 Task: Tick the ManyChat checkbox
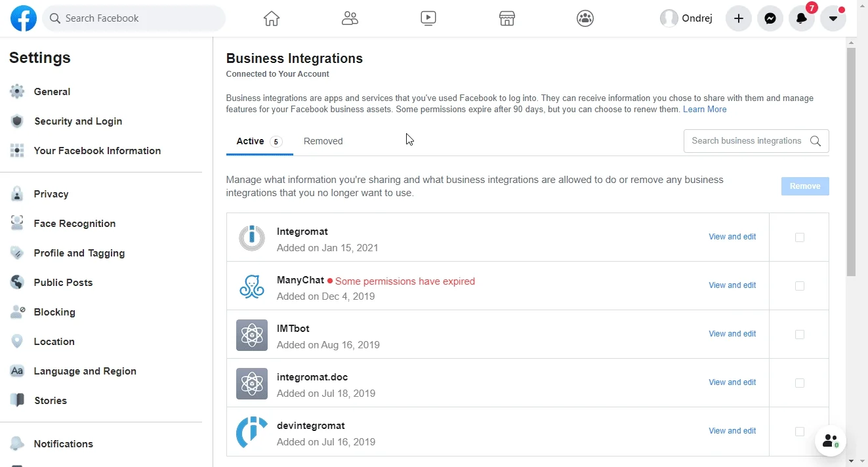(800, 286)
